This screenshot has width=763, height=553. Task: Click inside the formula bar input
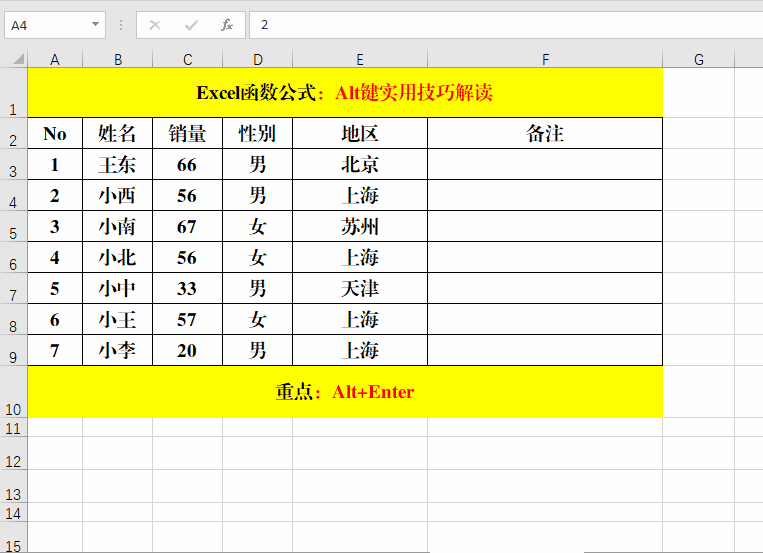pyautogui.click(x=500, y=25)
